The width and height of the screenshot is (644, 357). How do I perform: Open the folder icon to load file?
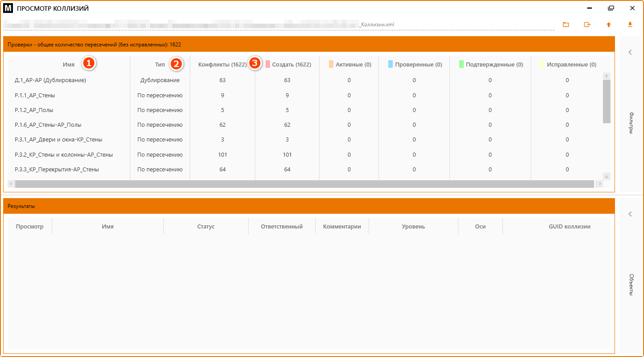566,25
